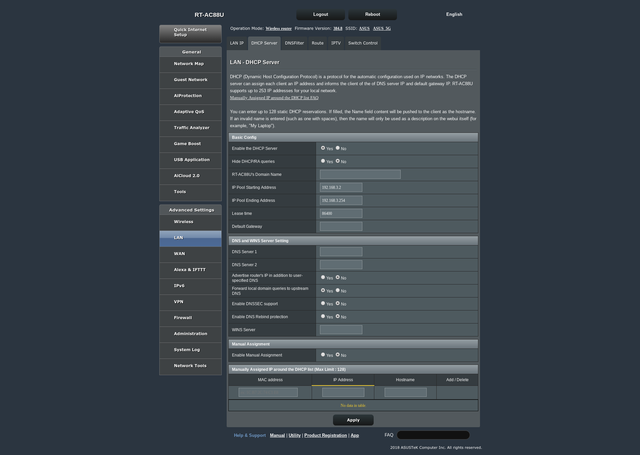Open the English language dropdown
640x455 pixels.
[454, 15]
